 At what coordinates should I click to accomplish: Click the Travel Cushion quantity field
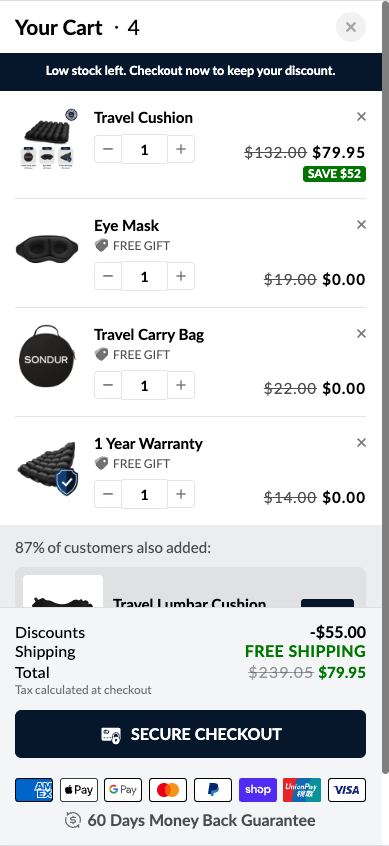[144, 149]
